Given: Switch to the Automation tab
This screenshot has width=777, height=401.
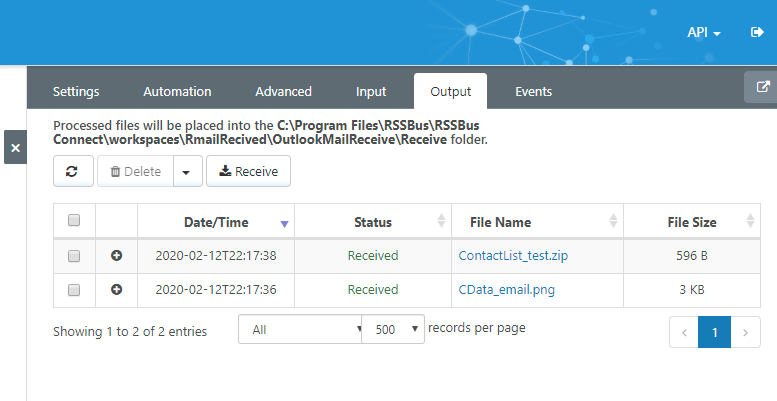Looking at the screenshot, I should coord(177,92).
